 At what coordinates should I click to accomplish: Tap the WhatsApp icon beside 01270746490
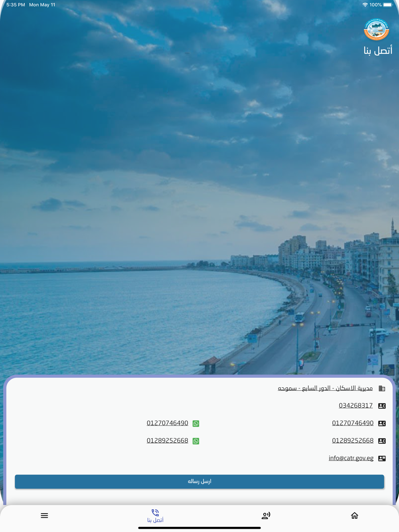pyautogui.click(x=196, y=424)
